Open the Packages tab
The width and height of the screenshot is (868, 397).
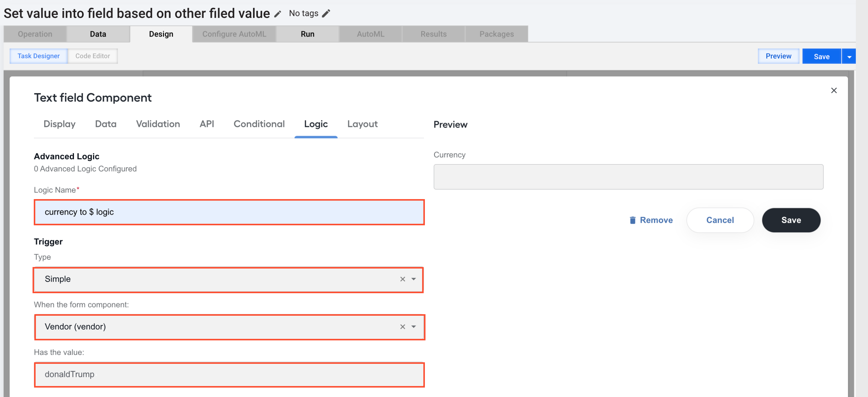click(496, 34)
